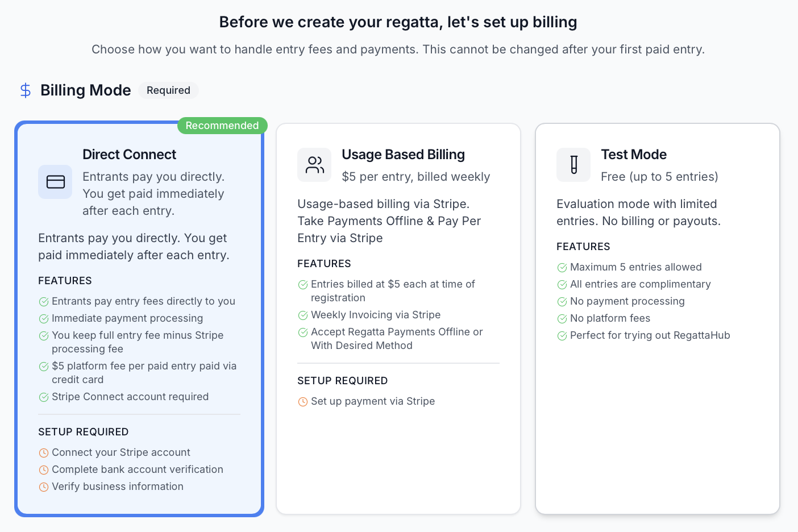
Task: Choose the Usage Based Billing card title
Action: [x=403, y=155]
